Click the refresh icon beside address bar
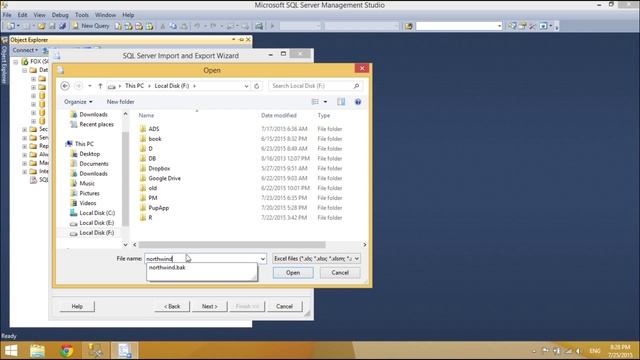 coord(256,86)
